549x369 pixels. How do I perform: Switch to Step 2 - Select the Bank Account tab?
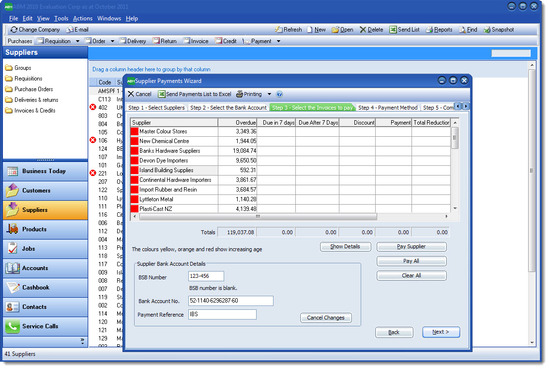pos(229,108)
